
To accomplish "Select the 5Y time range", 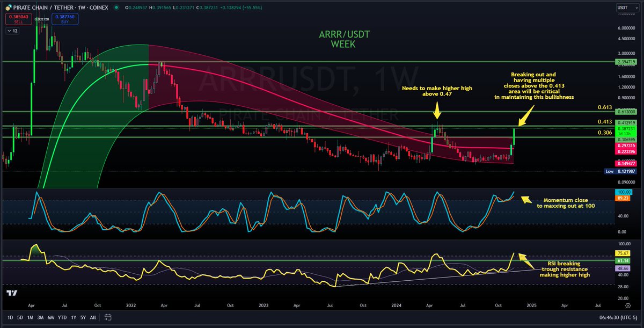I will 82,317.
